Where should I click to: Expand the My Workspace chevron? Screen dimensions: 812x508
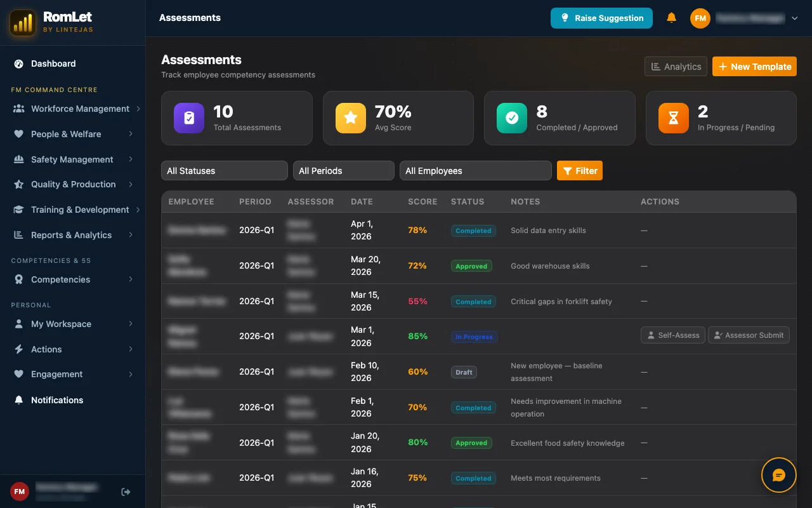tap(131, 324)
